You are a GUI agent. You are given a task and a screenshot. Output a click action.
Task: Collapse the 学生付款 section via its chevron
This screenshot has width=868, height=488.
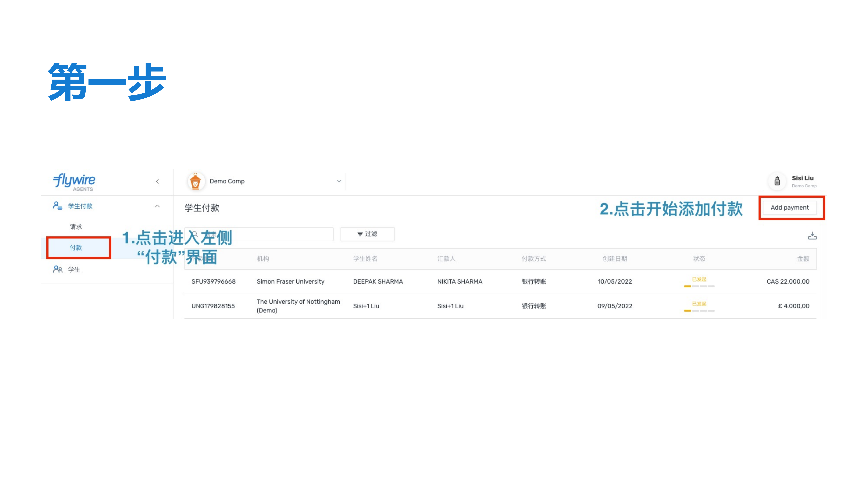coord(157,206)
